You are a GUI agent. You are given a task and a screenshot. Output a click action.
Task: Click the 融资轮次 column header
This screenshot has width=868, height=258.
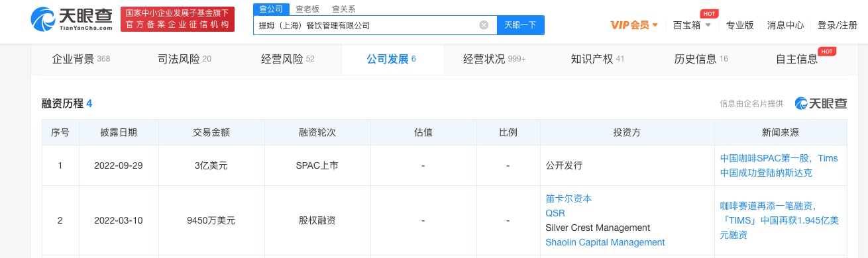[x=317, y=132]
